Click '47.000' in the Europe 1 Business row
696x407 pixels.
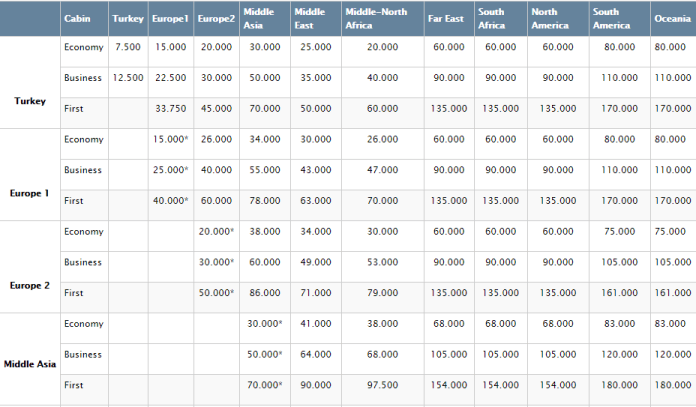click(x=383, y=170)
